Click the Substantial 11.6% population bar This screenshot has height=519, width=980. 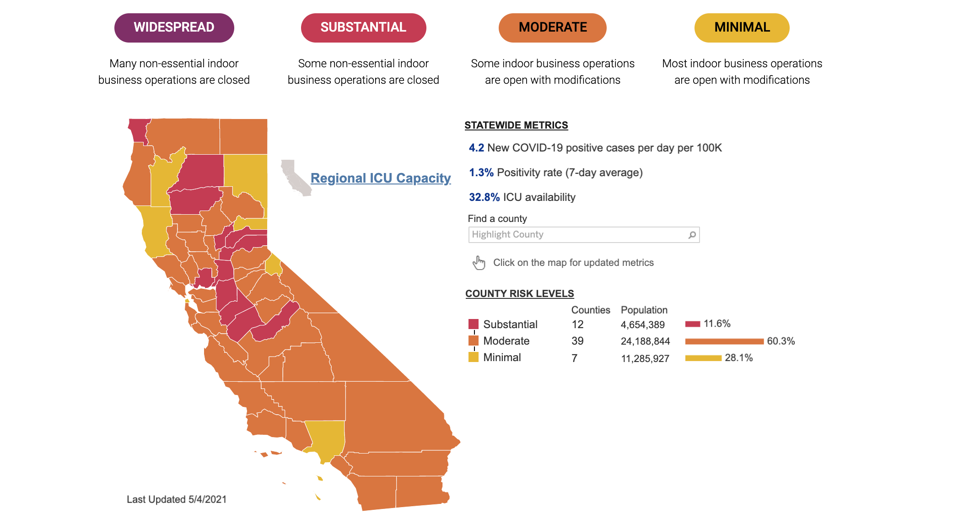[x=693, y=324]
